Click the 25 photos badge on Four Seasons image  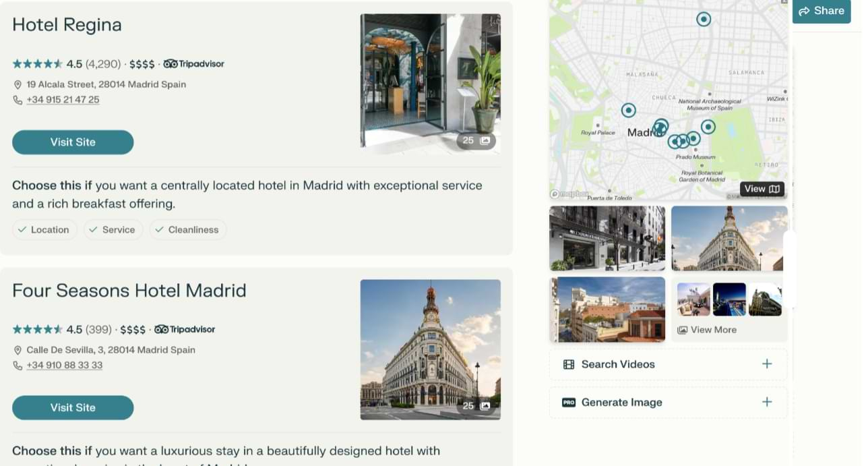476,406
